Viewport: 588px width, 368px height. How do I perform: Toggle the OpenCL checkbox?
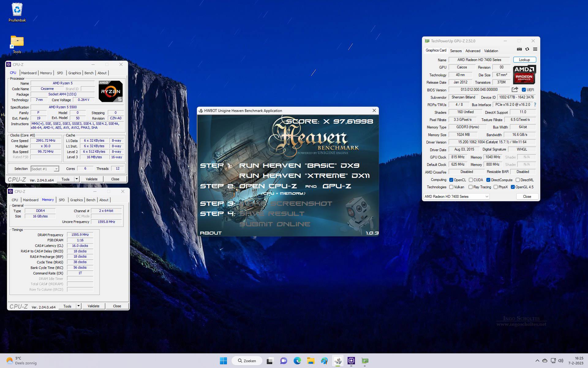click(x=451, y=180)
